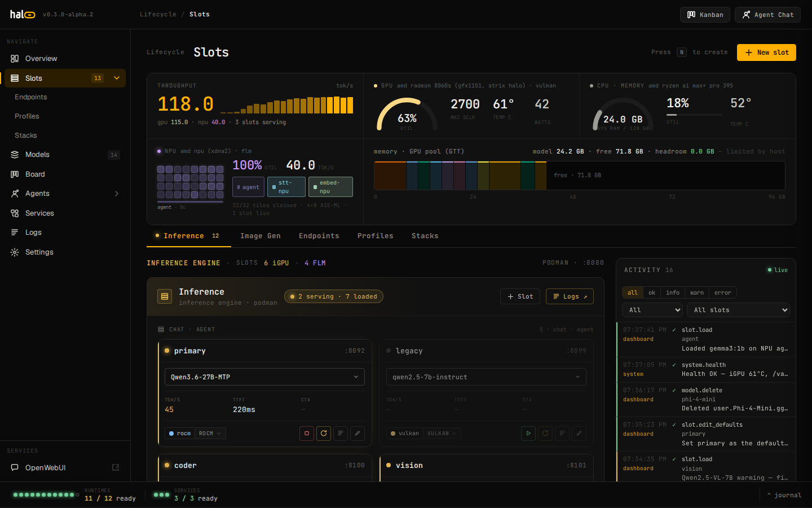812x508 pixels.
Task: Click the chat agent list icon
Action: pyautogui.click(x=161, y=330)
